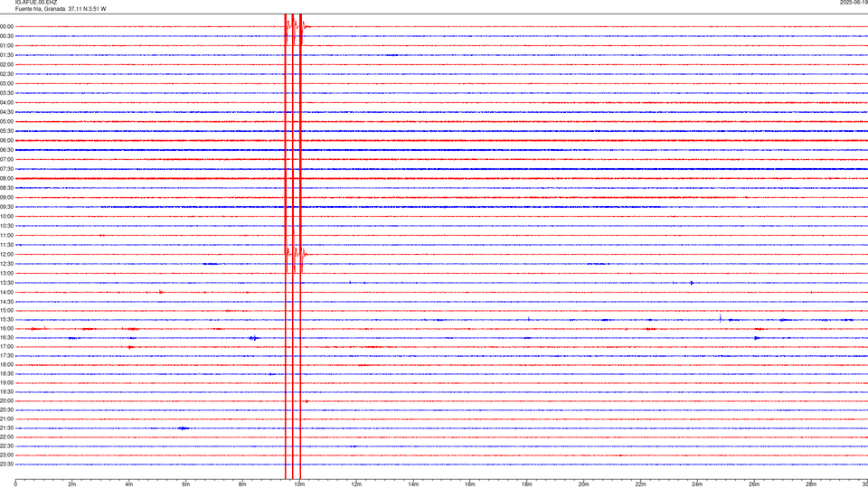Viewport: 868px width, 488px height.
Task: Click the 10:00 hour label
Action: (6, 216)
